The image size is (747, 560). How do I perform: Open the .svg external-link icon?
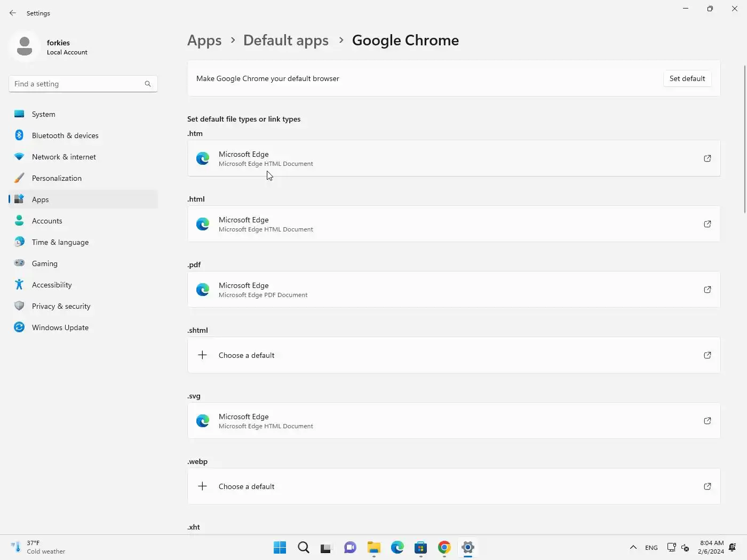click(708, 421)
